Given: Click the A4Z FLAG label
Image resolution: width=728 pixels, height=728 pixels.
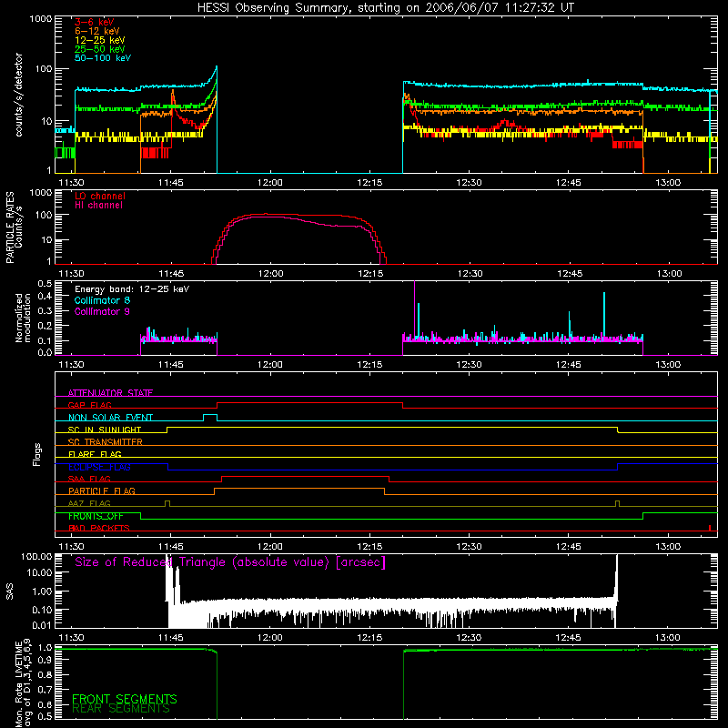Looking at the screenshot, I should coord(89,504).
